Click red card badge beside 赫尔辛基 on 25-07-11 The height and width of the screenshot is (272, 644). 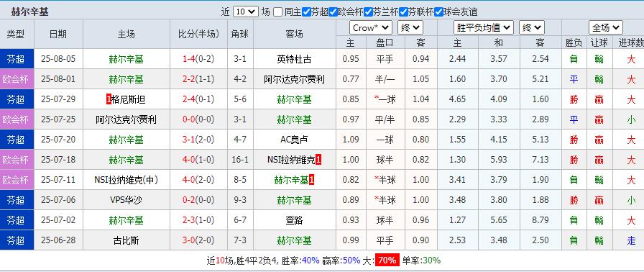click(x=311, y=180)
